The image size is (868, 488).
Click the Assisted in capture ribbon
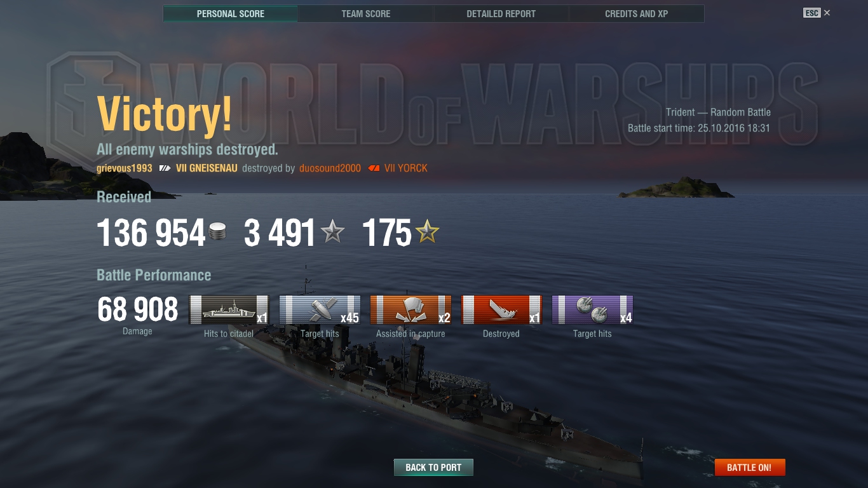[410, 309]
